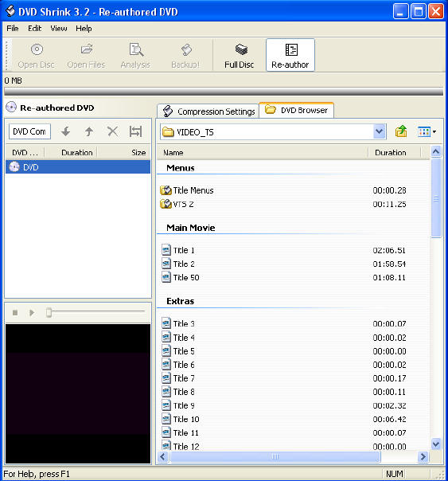
Task: Select Title 8 in Extras
Action: point(178,392)
